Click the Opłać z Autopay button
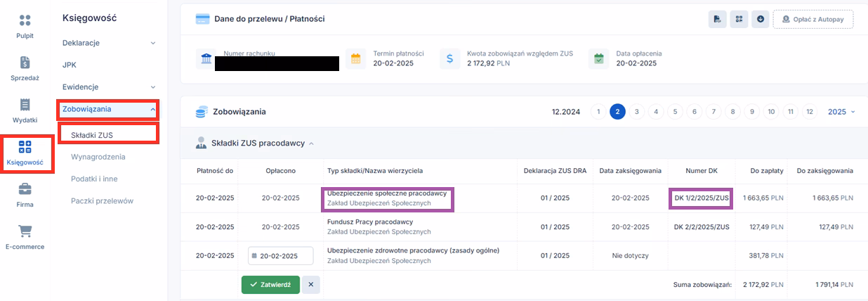This screenshot has width=868, height=301. (x=813, y=19)
